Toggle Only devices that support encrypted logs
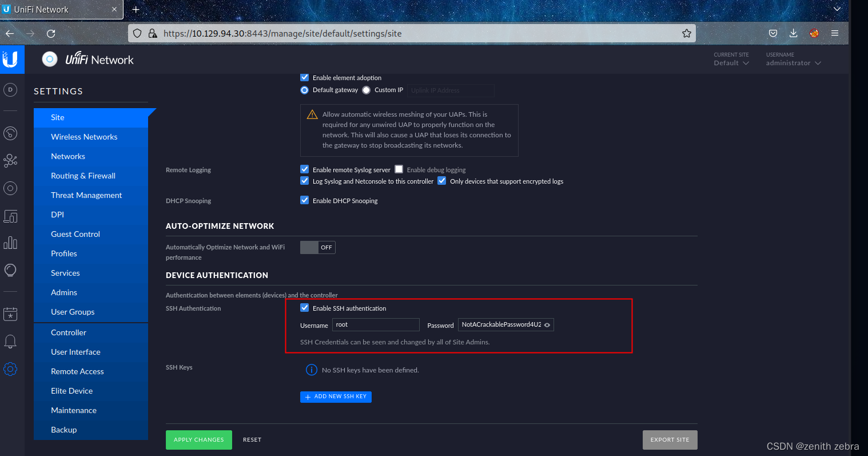Viewport: 868px width, 456px height. [x=442, y=181]
